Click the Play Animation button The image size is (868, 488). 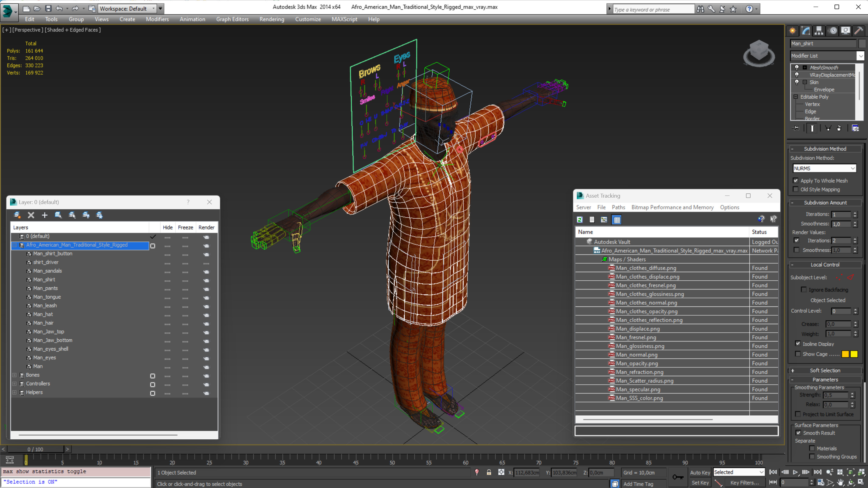(x=795, y=472)
